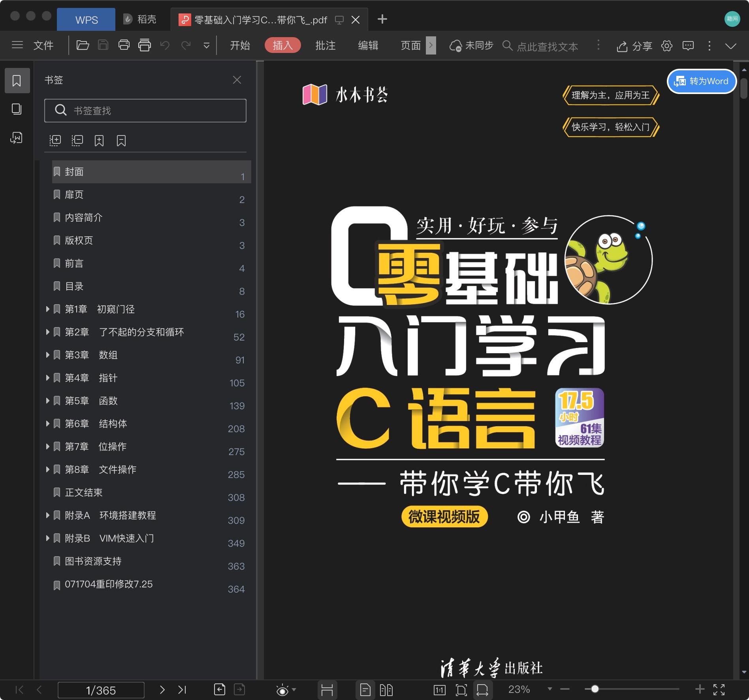Select single page view mode
The width and height of the screenshot is (749, 700).
click(365, 690)
